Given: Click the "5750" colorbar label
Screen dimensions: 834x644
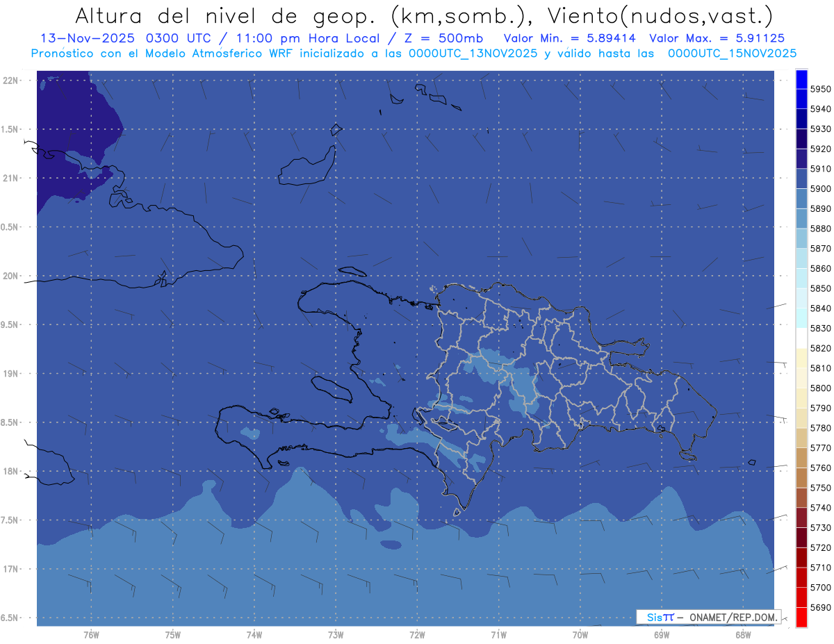Looking at the screenshot, I should coord(821,488).
